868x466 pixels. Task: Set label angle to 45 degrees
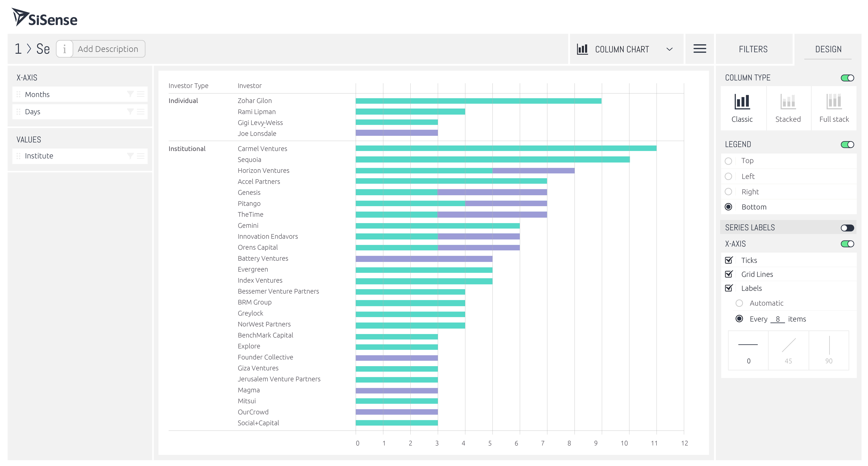[788, 350]
